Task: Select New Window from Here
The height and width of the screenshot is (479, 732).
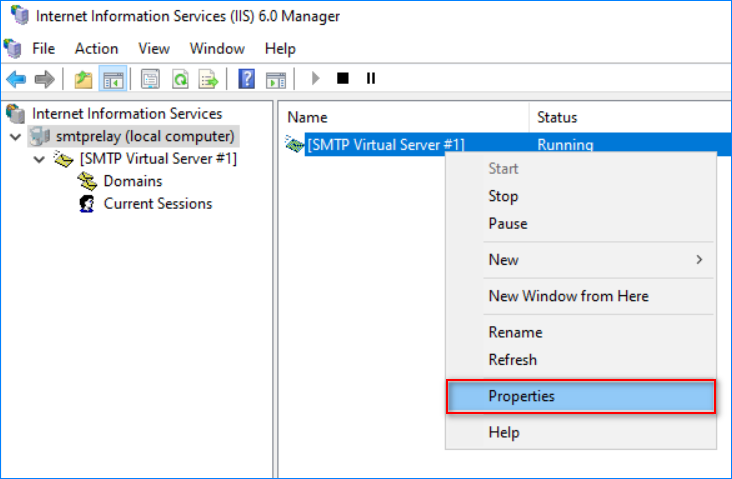Action: tap(581, 296)
